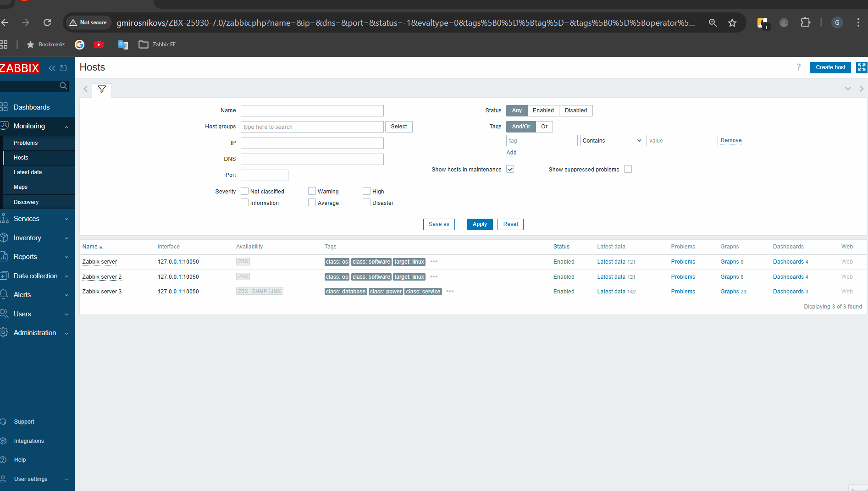Open the Zabbix server 2 host link
The image size is (868, 491).
102,277
